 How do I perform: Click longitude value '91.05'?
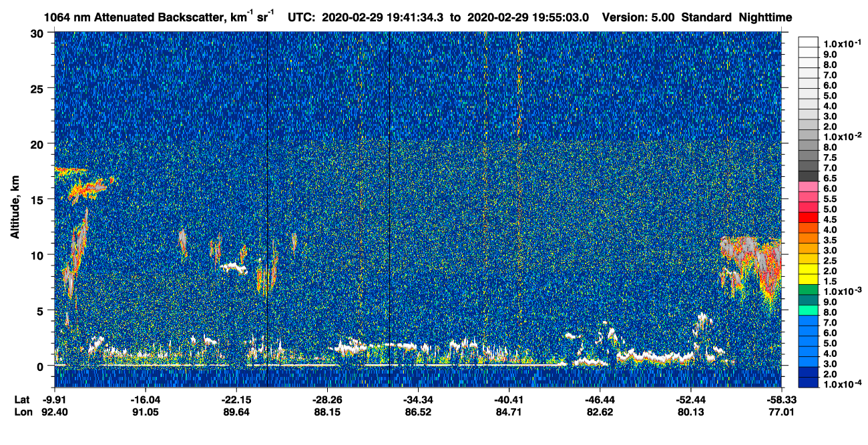[145, 412]
